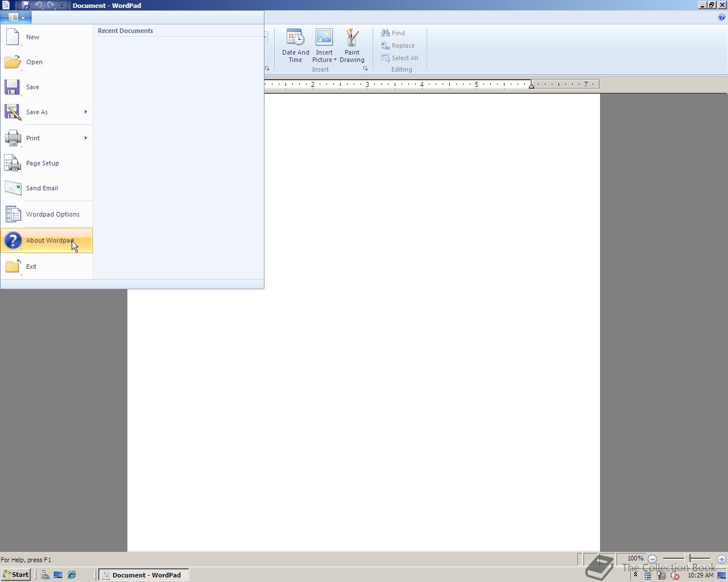Click the Find button
This screenshot has width=728, height=582.
coord(393,33)
